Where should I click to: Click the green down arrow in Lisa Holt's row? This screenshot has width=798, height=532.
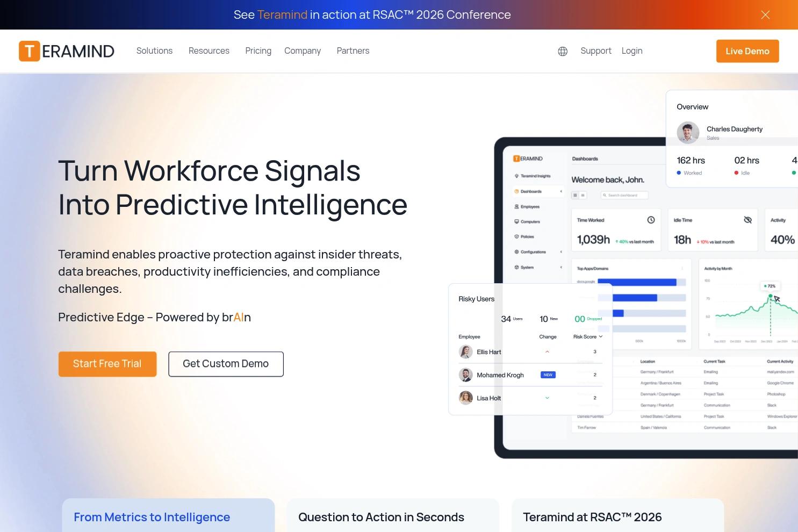pyautogui.click(x=547, y=398)
